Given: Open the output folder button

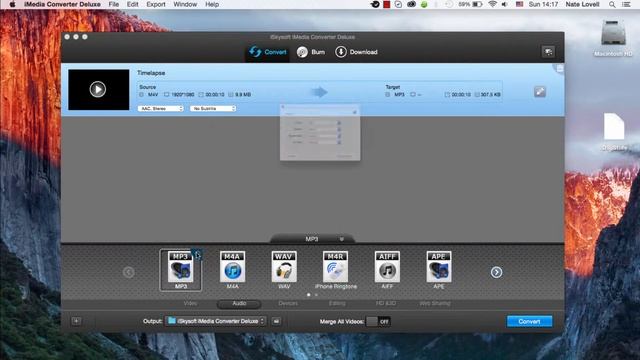Looking at the screenshot, I should pyautogui.click(x=276, y=321).
